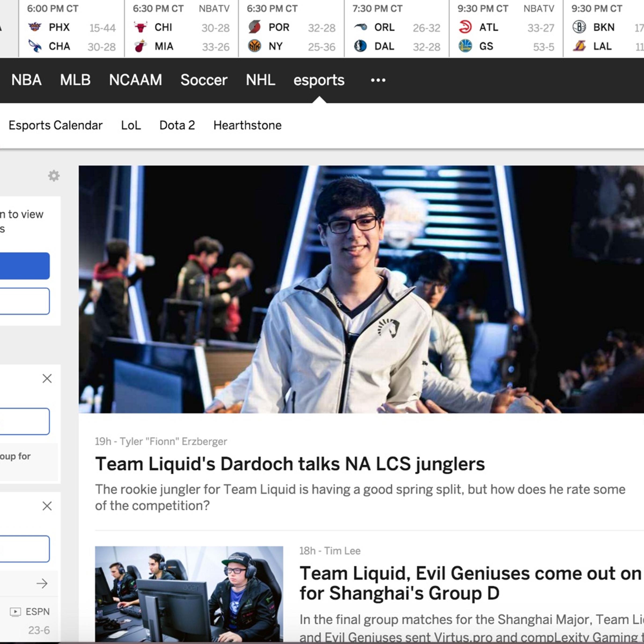Click the 53-5 record
This screenshot has height=644, width=644.
[x=544, y=47]
